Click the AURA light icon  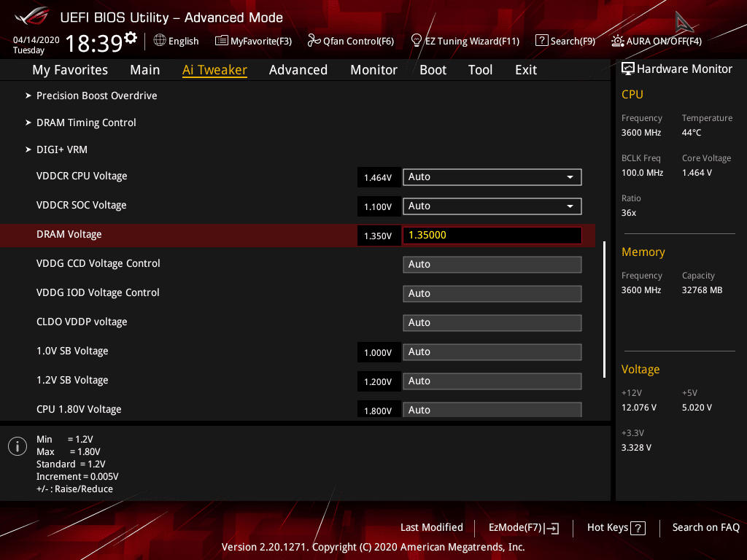tap(618, 41)
